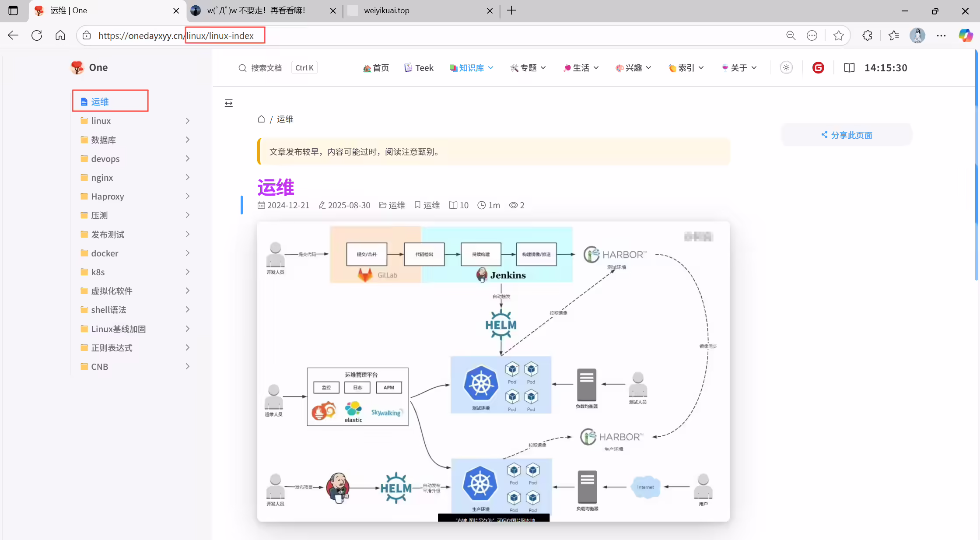Add page to favorites star icon
980x540 pixels.
tap(838, 35)
